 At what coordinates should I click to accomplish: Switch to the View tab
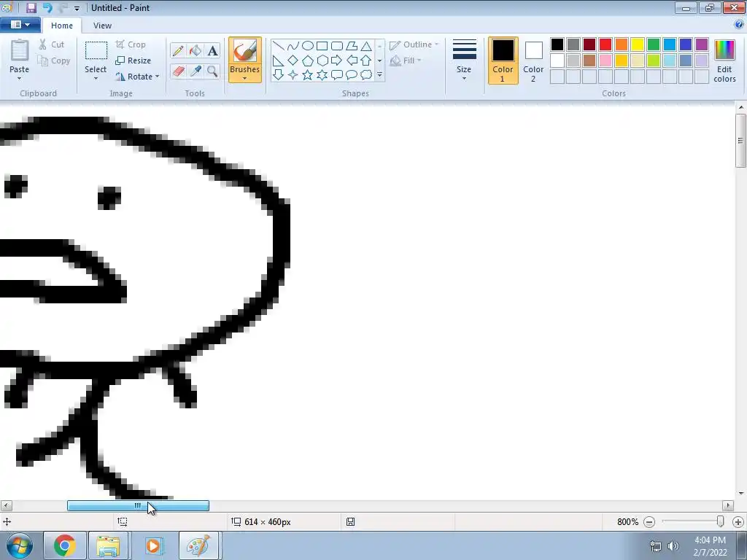[102, 26]
